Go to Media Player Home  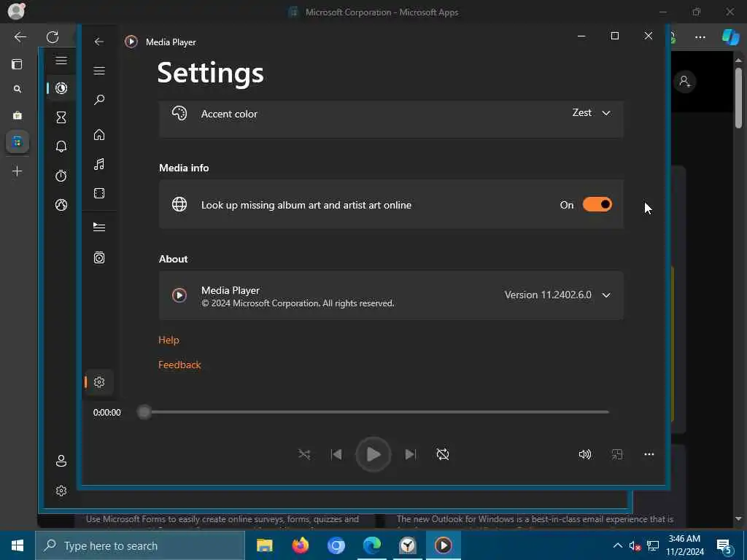click(99, 135)
